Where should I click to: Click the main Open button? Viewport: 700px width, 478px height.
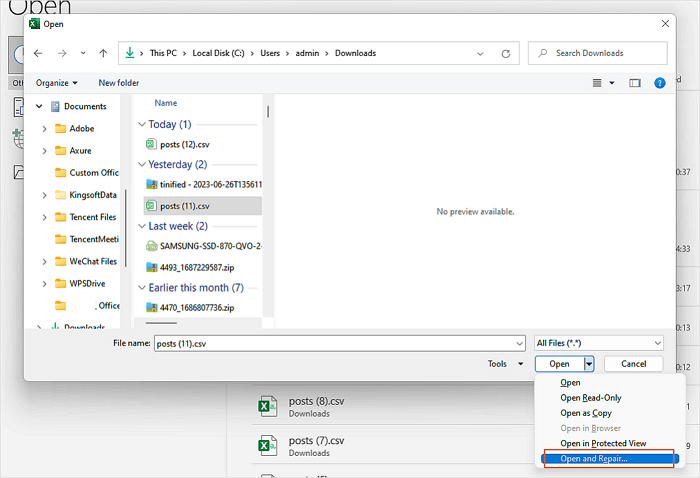[559, 364]
